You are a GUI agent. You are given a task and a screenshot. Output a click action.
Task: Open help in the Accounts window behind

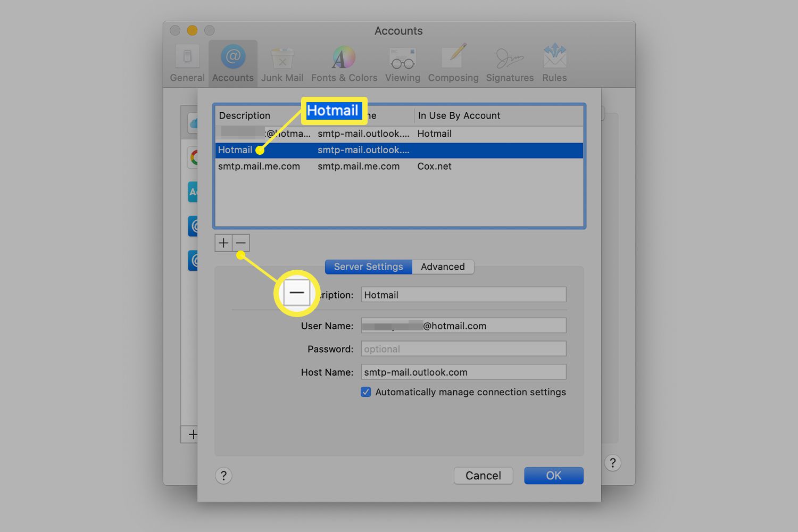[613, 463]
